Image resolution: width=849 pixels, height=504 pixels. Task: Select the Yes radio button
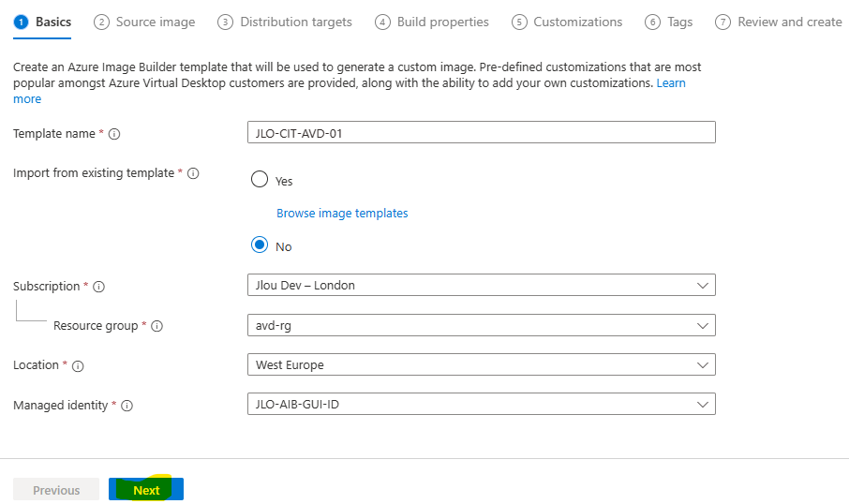260,179
